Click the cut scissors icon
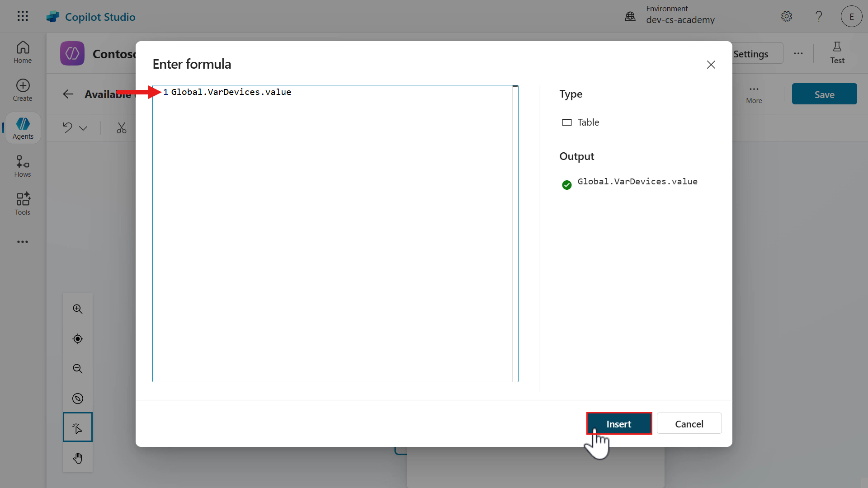Image resolution: width=868 pixels, height=488 pixels. pos(121,128)
